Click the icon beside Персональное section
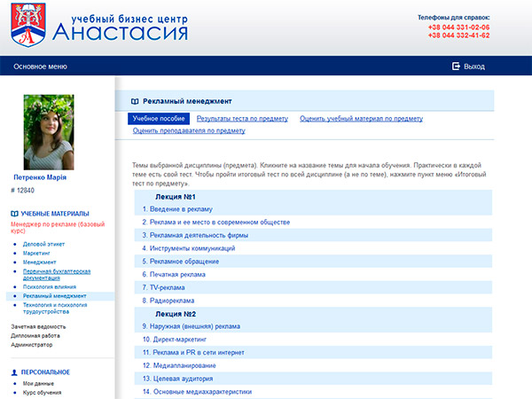 tap(14, 372)
